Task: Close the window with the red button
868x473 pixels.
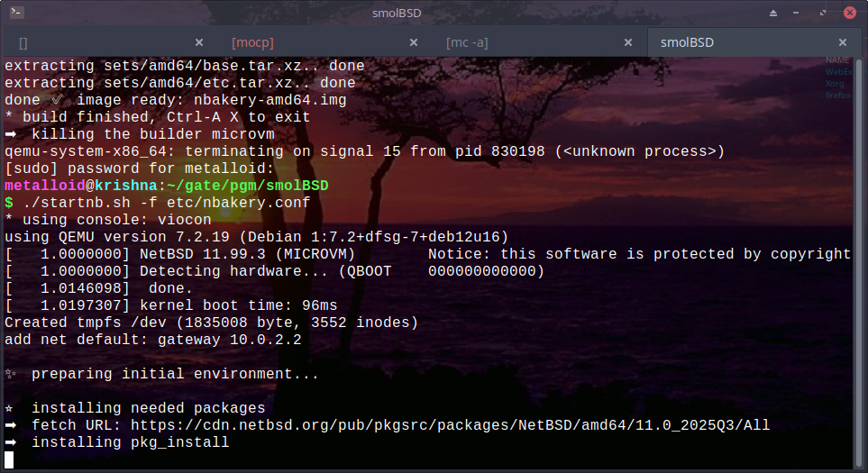Action: coord(847,13)
